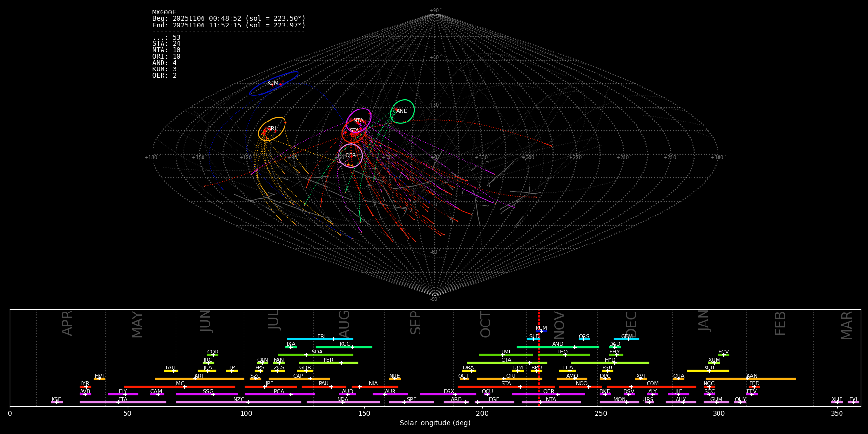Click the +90° pole label on the map
The height and width of the screenshot is (434, 868).
pos(435,11)
